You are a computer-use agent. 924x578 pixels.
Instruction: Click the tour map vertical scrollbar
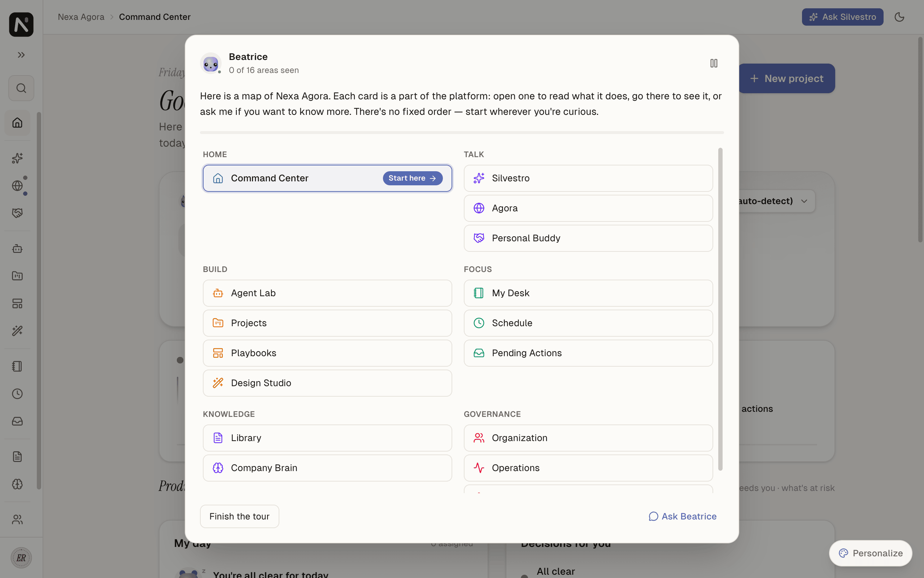(x=720, y=309)
